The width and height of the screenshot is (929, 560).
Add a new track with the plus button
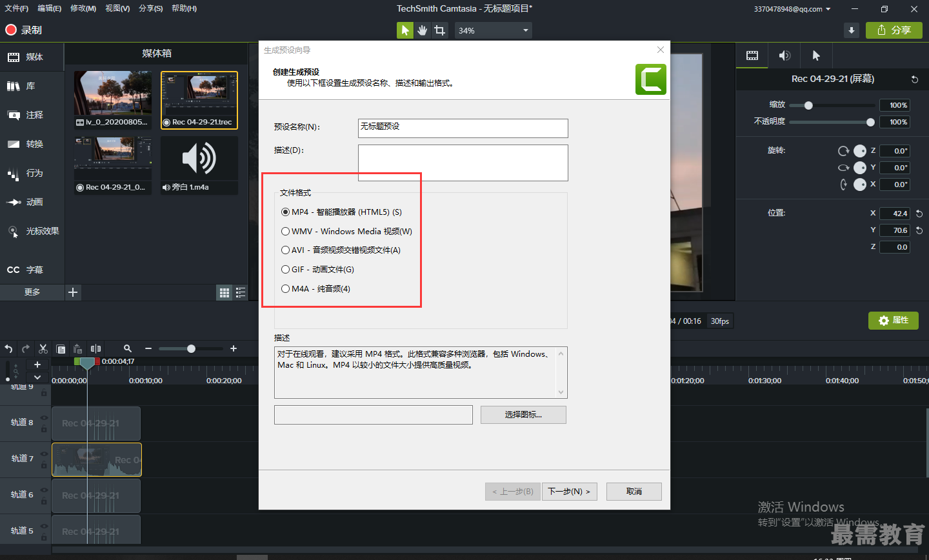37,365
